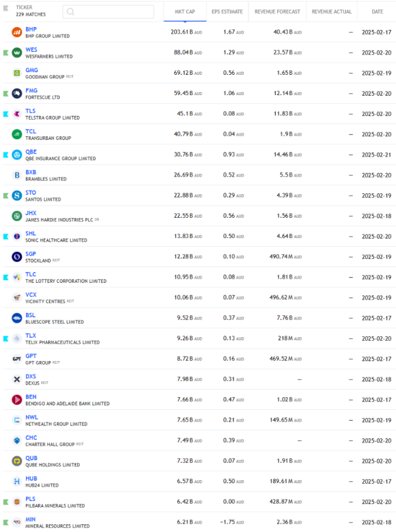Open the JHX ticker link
Image resolution: width=396 pixels, height=532 pixels.
tap(31, 213)
